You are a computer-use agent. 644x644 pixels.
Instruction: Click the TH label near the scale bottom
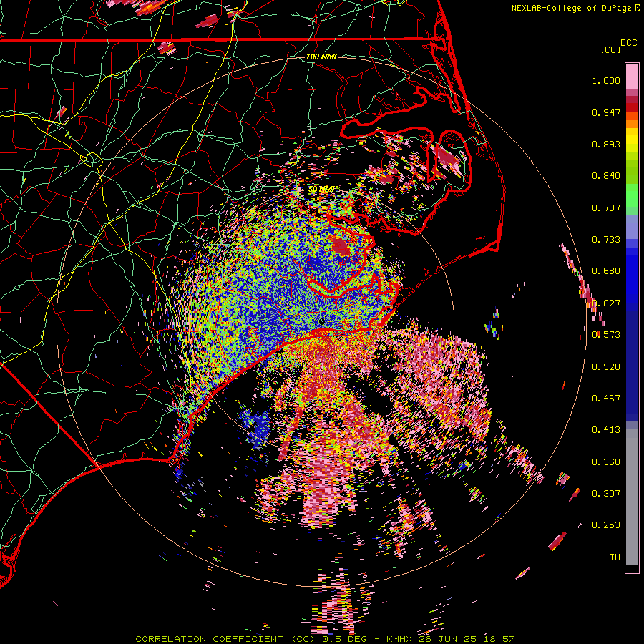615,557
